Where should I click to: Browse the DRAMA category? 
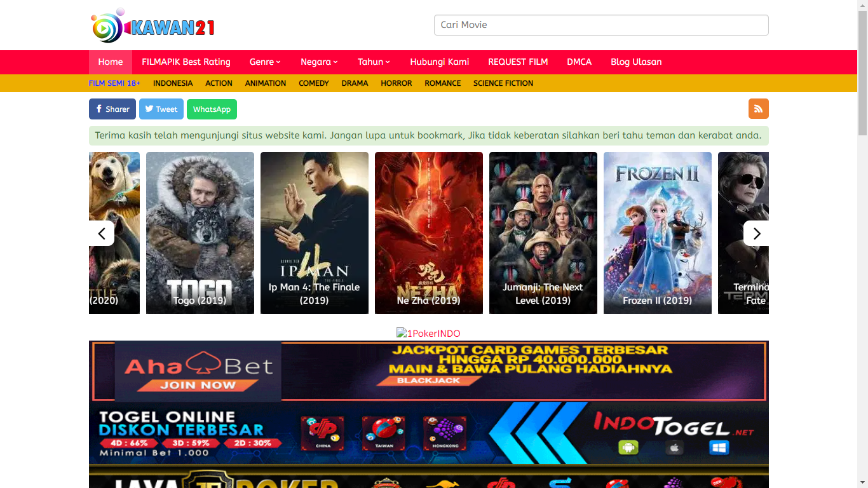click(355, 83)
